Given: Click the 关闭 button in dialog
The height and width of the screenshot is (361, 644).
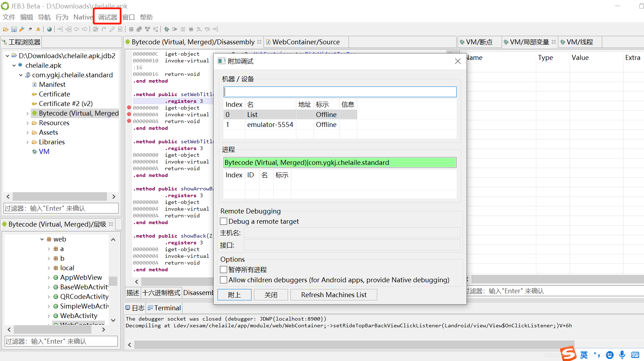Looking at the screenshot, I should pyautogui.click(x=271, y=295).
